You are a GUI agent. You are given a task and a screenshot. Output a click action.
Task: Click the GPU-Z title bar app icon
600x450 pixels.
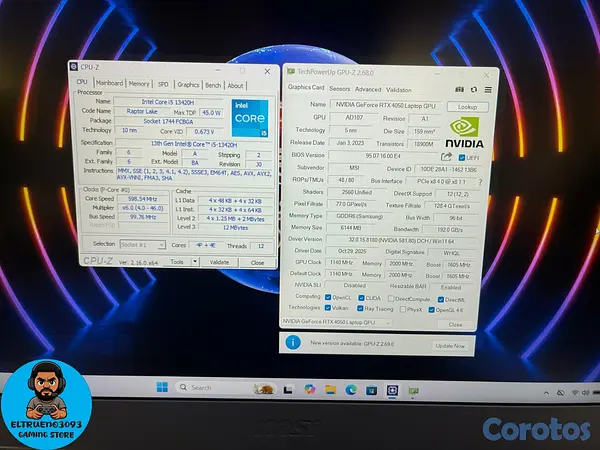coord(291,72)
